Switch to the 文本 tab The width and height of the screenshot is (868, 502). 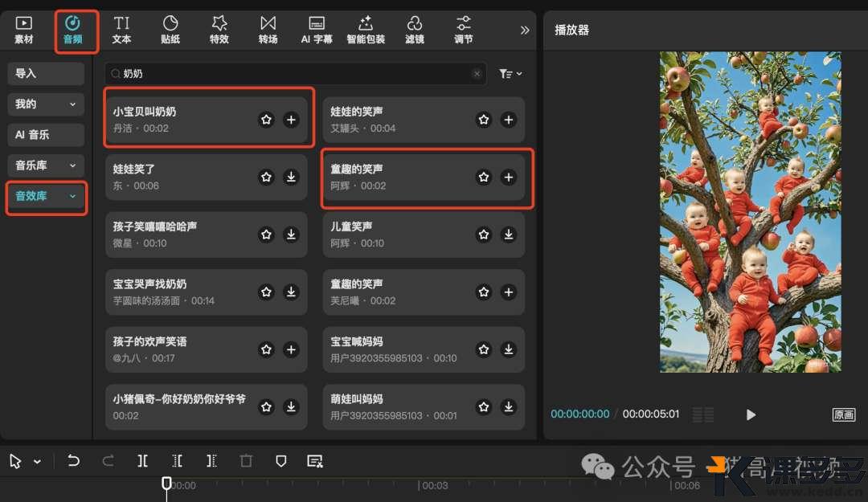(x=121, y=30)
